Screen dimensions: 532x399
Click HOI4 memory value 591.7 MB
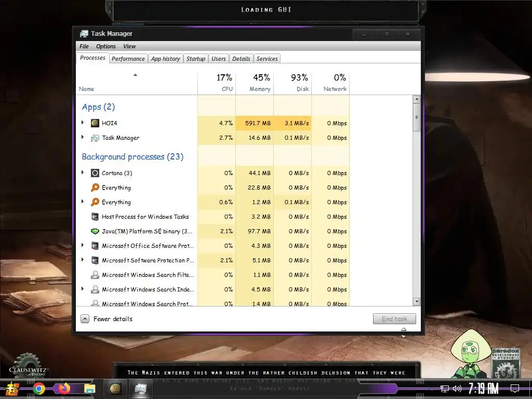pyautogui.click(x=258, y=123)
